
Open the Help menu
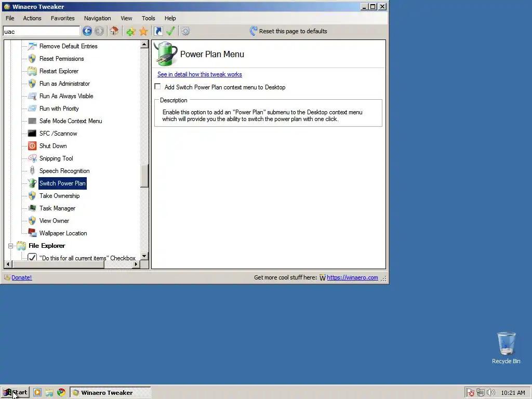[170, 18]
